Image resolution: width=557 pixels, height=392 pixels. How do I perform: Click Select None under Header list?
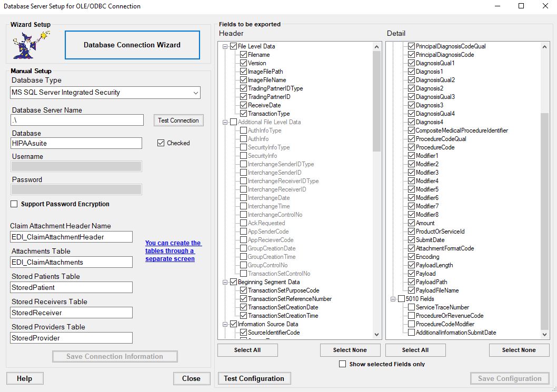(x=350, y=350)
